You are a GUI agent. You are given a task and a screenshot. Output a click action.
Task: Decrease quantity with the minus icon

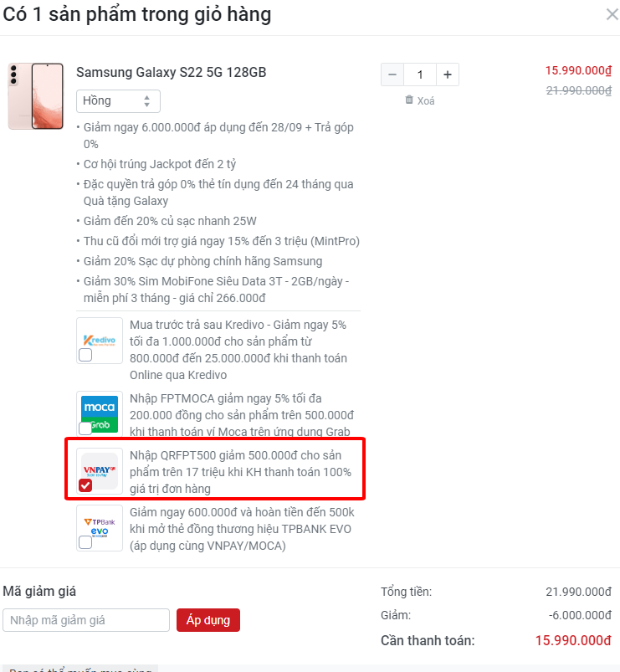(392, 74)
